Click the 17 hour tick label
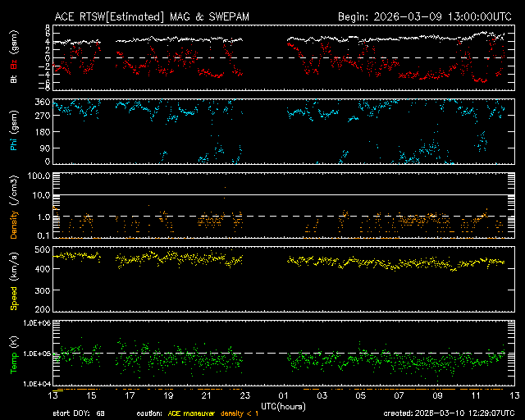This screenshot has height=420, width=525. [x=130, y=395]
